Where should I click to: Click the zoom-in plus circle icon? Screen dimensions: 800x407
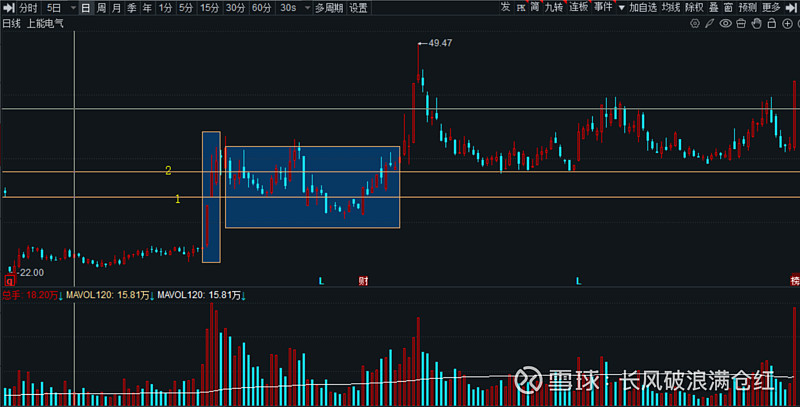[x=787, y=23]
